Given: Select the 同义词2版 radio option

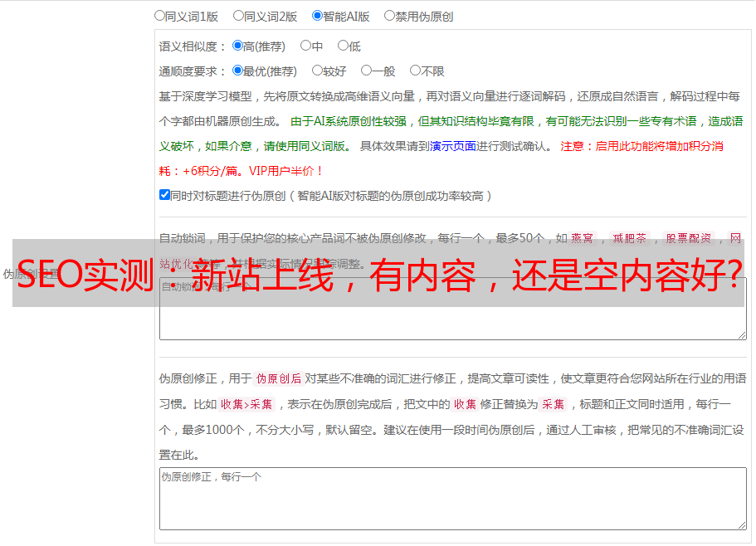Looking at the screenshot, I should [x=238, y=16].
